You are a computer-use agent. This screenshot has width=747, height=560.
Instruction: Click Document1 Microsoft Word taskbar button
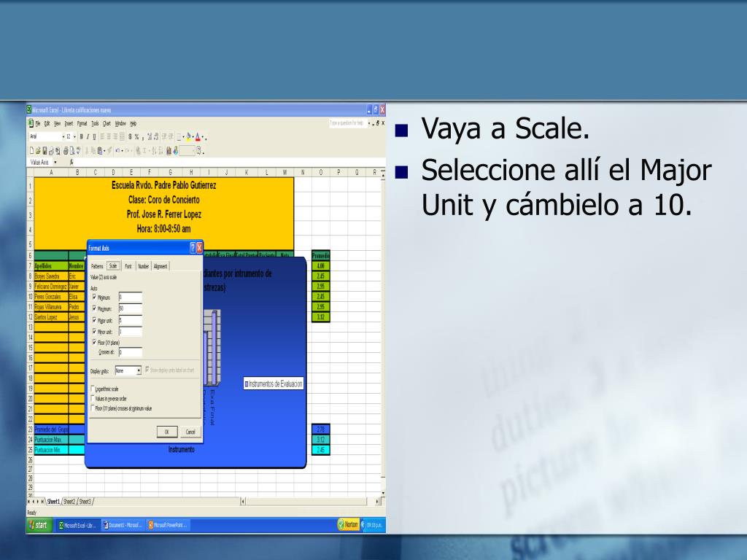pos(123,525)
